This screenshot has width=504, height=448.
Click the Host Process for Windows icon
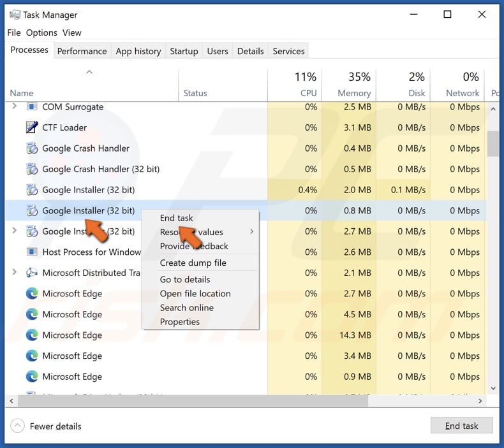[x=31, y=252]
